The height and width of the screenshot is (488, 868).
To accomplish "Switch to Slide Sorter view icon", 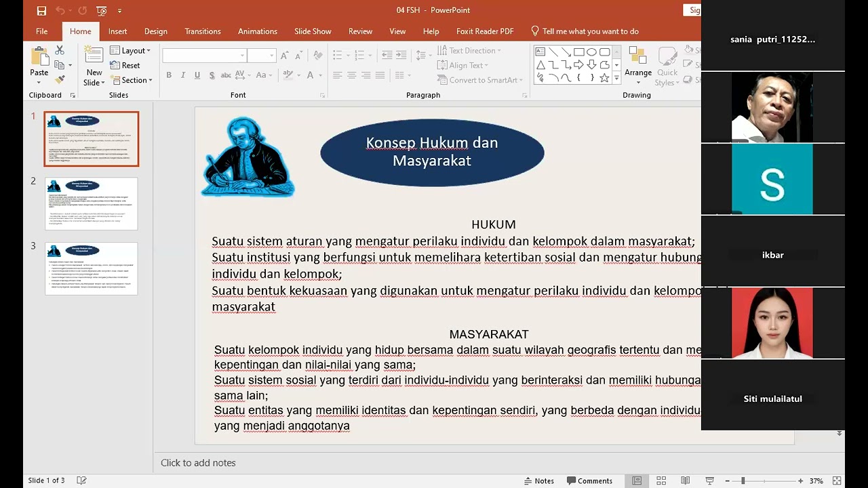I will tap(661, 481).
